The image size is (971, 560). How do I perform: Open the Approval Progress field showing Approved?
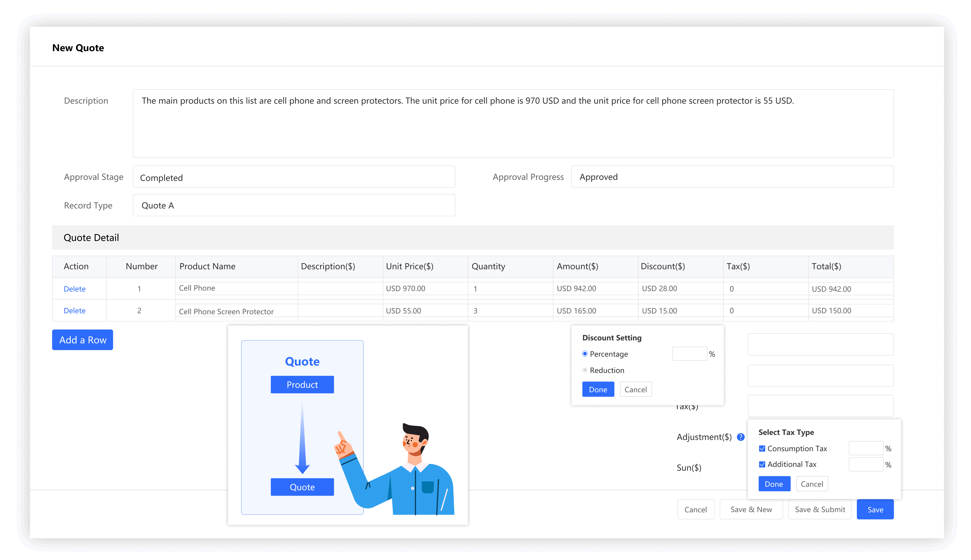(732, 177)
